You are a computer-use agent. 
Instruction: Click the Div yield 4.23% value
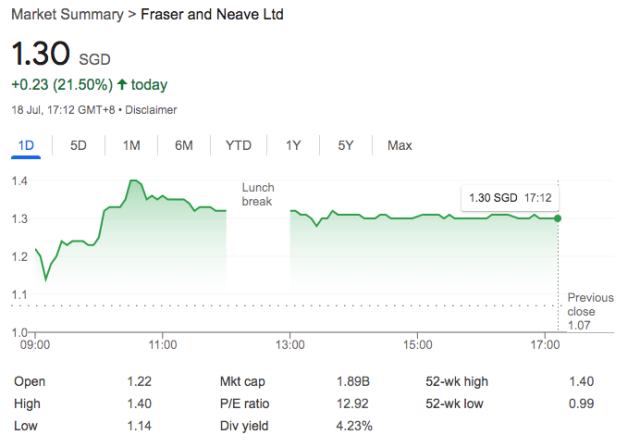pyautogui.click(x=353, y=426)
